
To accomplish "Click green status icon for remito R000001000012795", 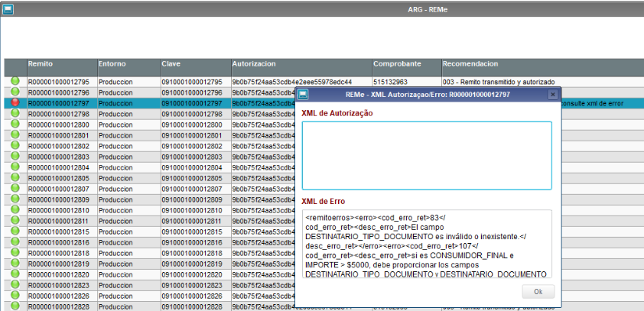I will pyautogui.click(x=15, y=81).
